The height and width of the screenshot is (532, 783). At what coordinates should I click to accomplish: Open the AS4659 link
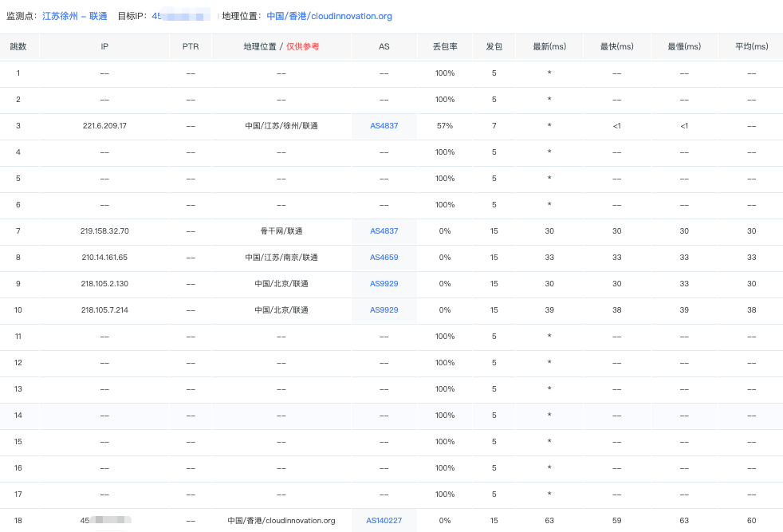pyautogui.click(x=384, y=258)
